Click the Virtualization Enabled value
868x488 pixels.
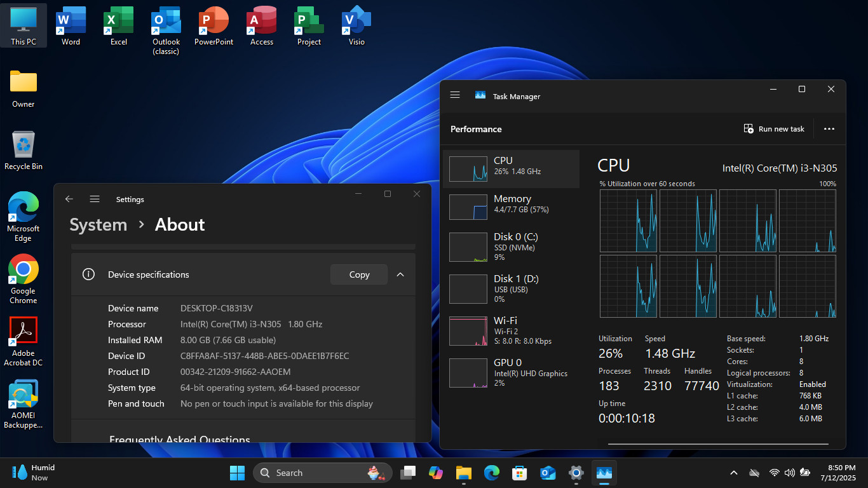[813, 384]
